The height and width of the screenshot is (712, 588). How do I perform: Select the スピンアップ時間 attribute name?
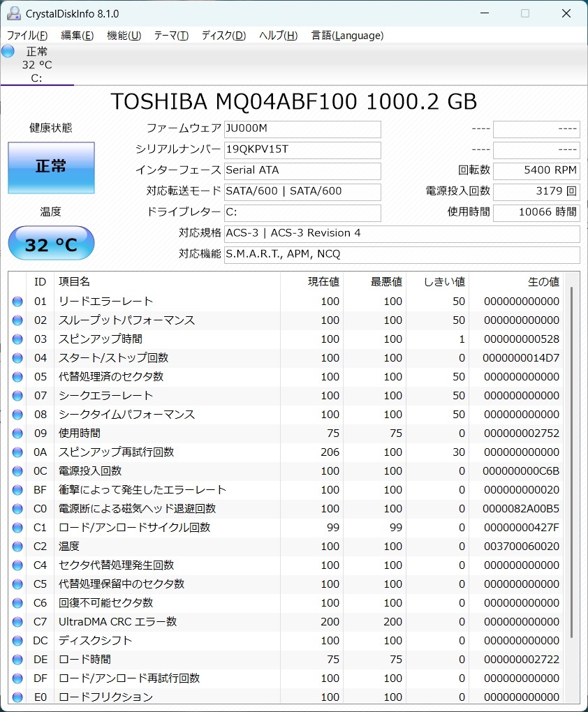[x=101, y=339]
